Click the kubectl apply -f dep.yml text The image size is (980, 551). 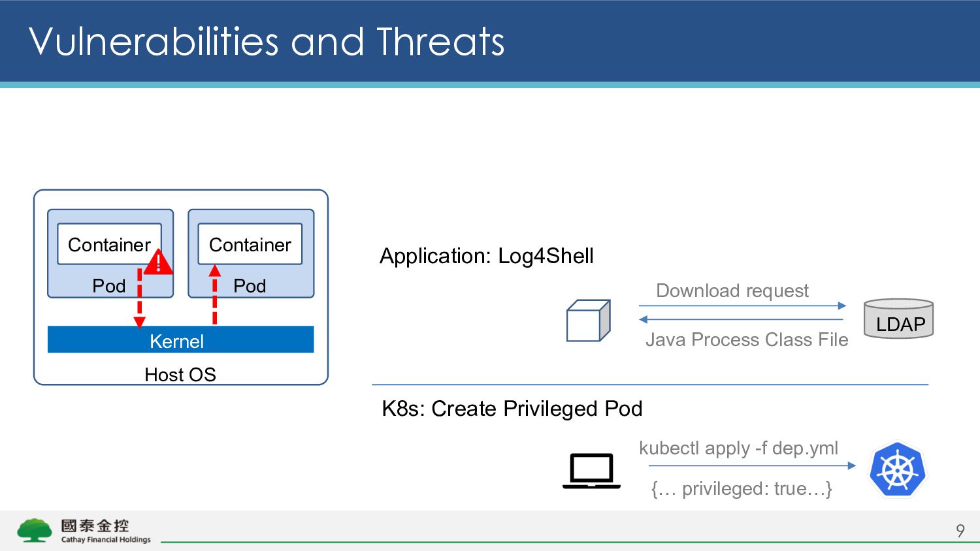click(x=738, y=449)
